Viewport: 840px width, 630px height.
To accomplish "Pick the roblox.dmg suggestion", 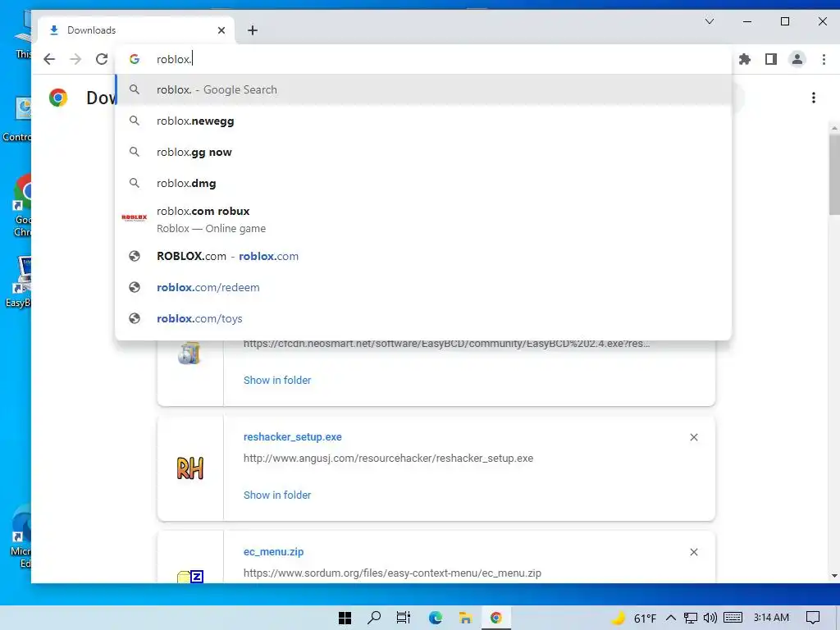I will click(423, 183).
